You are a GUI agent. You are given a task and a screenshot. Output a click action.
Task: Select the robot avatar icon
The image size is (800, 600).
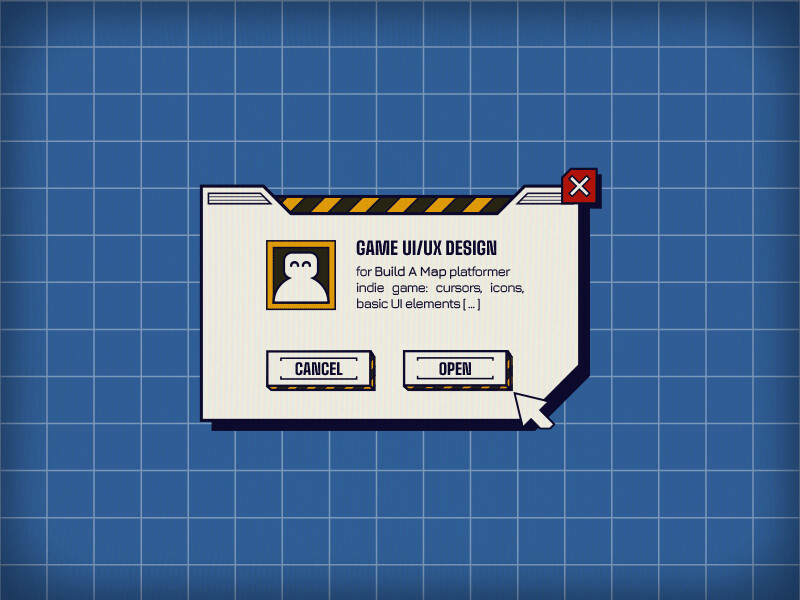click(x=301, y=275)
